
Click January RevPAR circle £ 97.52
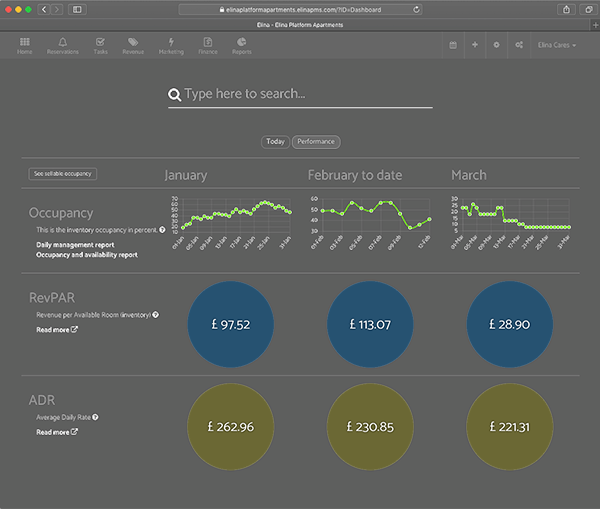pyautogui.click(x=231, y=325)
